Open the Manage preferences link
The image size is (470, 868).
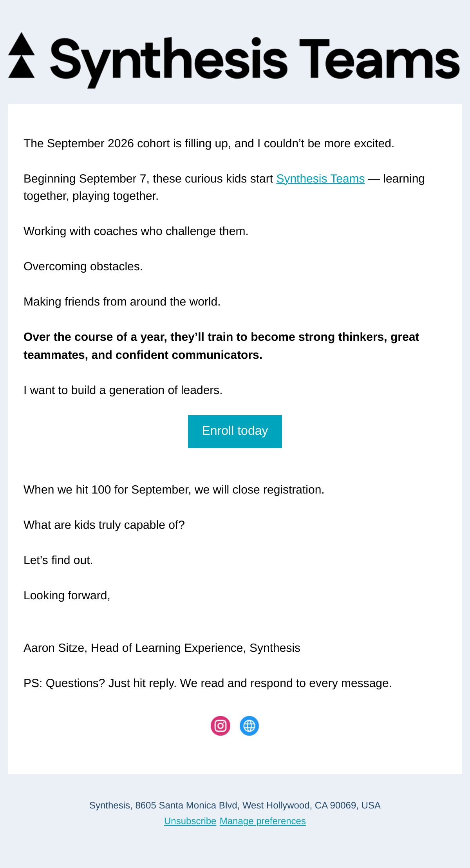coord(263,821)
